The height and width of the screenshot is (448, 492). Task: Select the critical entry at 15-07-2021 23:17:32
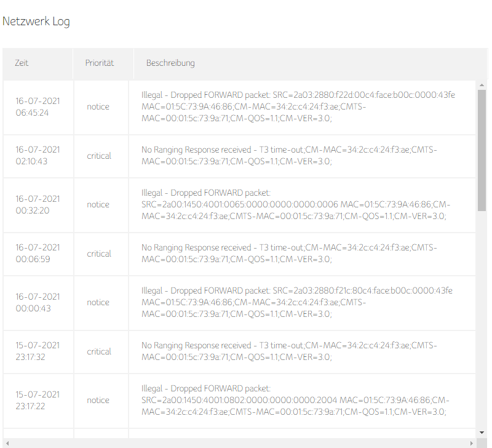[239, 351]
